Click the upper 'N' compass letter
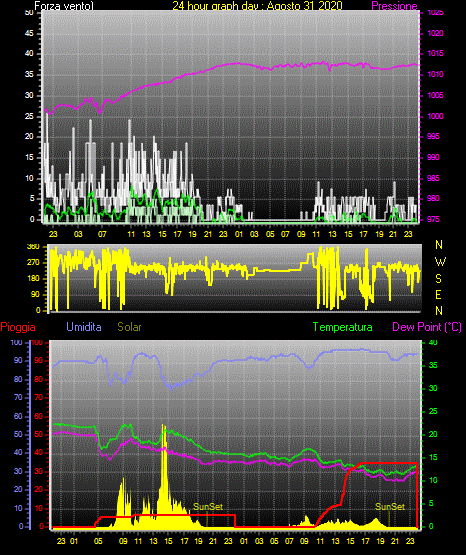The height and width of the screenshot is (555, 466). pos(439,245)
